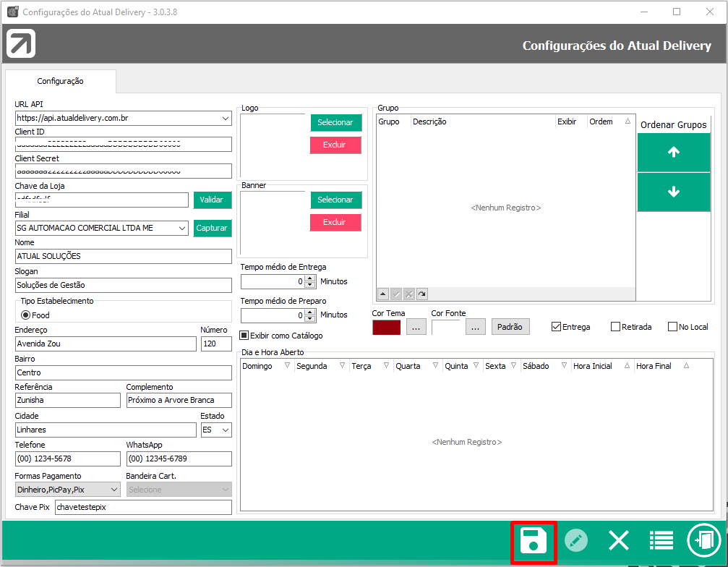Click the Validar button
Image resolution: width=728 pixels, height=567 pixels.
211,200
